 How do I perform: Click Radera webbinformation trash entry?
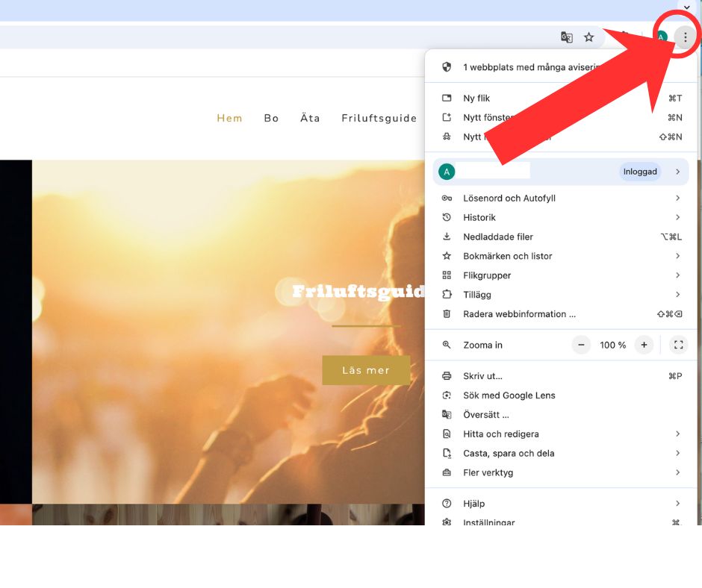(x=519, y=314)
